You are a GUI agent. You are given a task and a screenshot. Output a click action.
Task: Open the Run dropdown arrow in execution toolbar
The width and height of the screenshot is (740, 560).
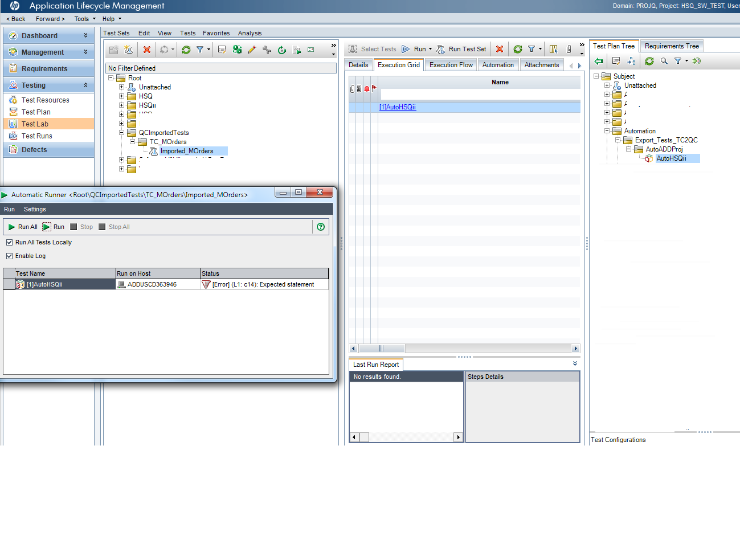coord(430,49)
